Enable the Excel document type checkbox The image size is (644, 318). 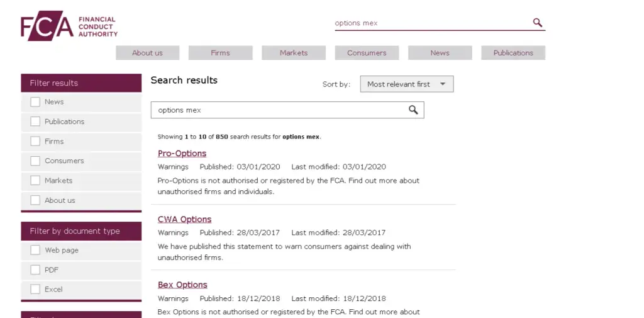pyautogui.click(x=35, y=289)
